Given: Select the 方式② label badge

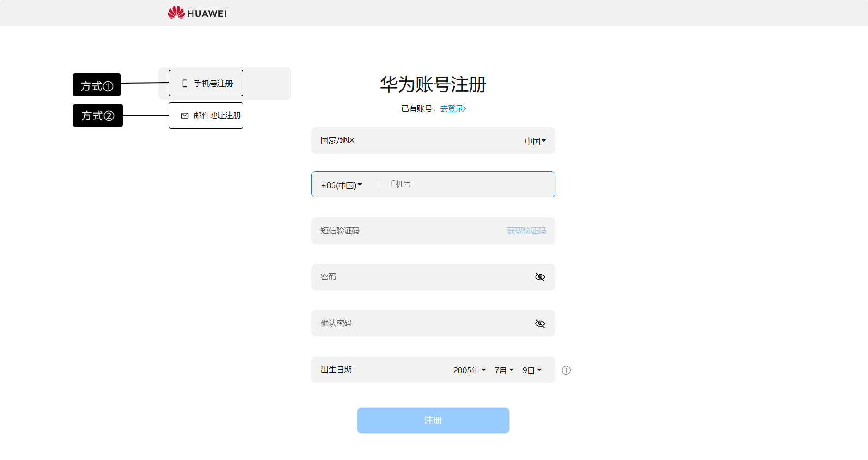Looking at the screenshot, I should tap(97, 115).
